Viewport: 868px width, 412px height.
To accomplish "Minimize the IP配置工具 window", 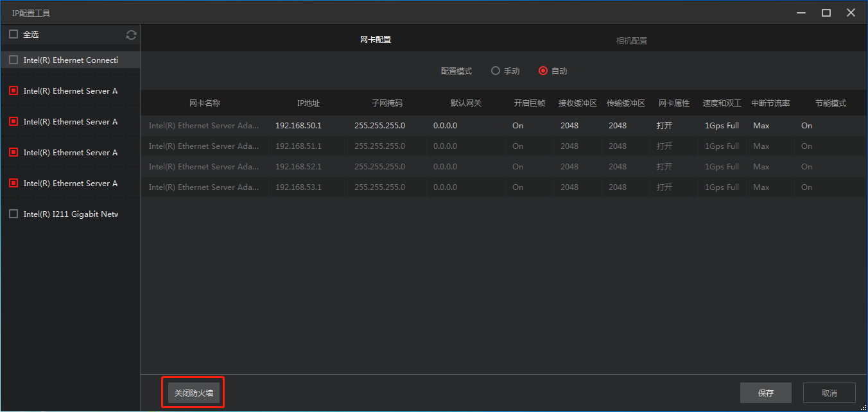I will pyautogui.click(x=801, y=13).
